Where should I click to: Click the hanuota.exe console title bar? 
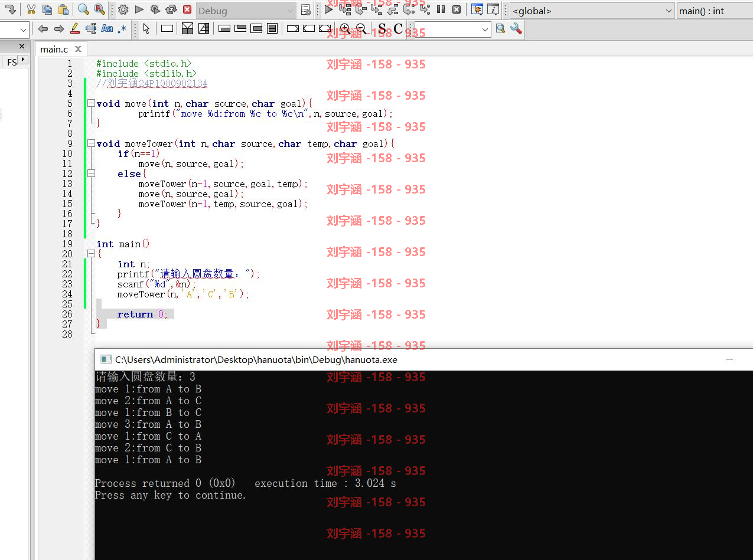click(423, 359)
